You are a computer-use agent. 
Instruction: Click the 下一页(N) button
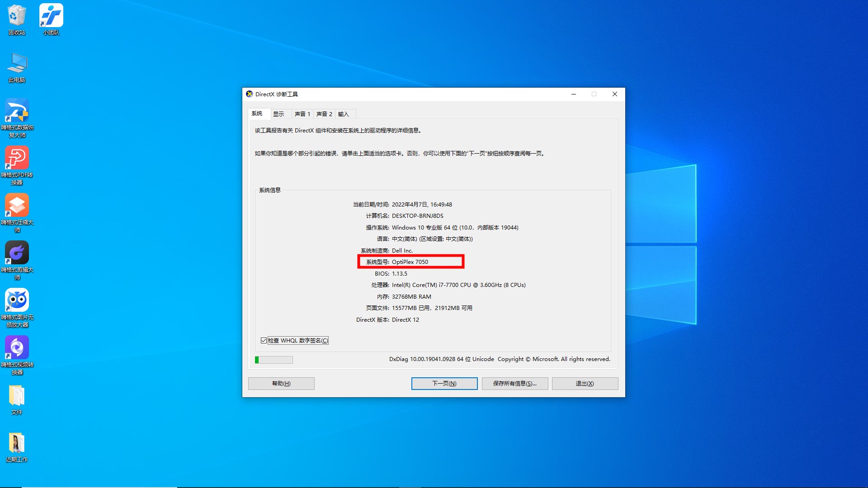coord(444,384)
